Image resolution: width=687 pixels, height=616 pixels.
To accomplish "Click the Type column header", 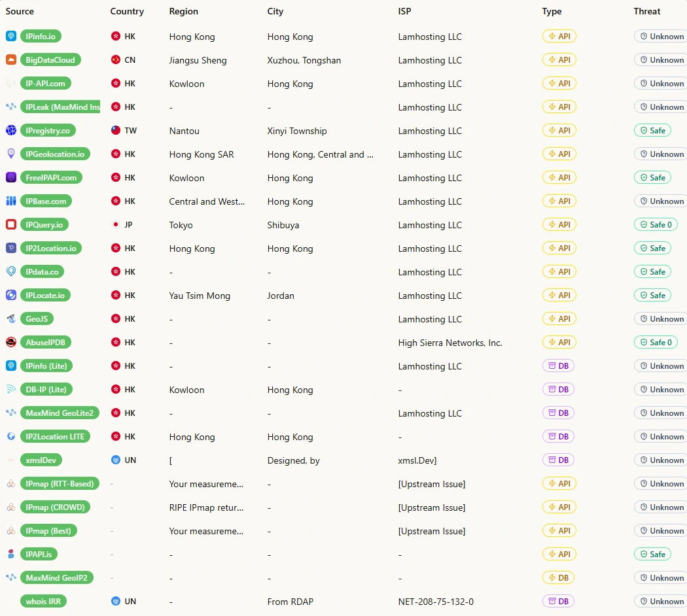I will 552,11.
